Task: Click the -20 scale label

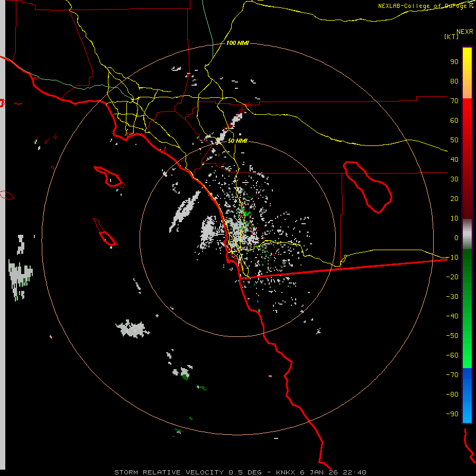Action: 452,277
